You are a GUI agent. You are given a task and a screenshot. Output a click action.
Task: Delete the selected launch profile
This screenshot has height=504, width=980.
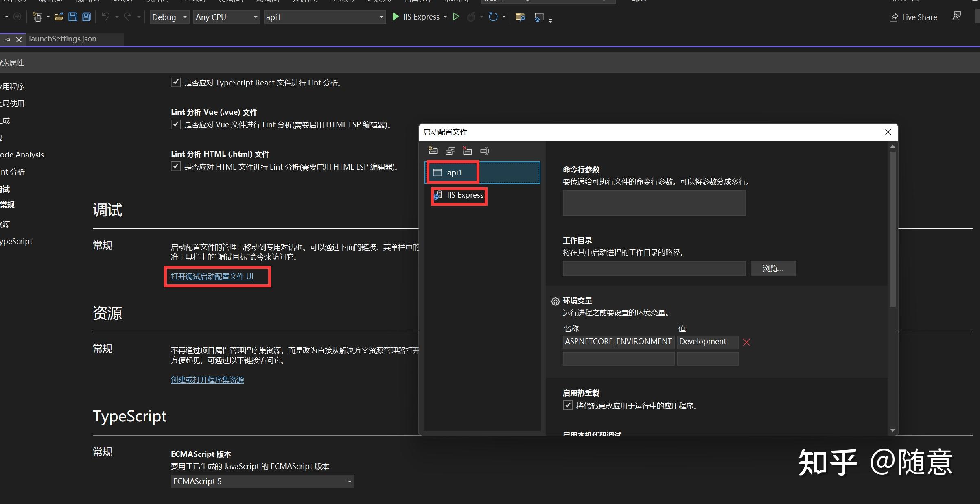[467, 151]
